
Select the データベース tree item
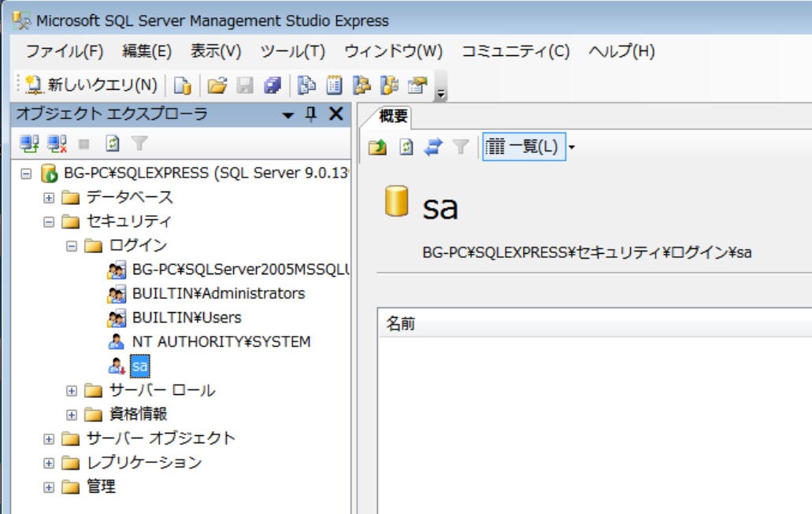pyautogui.click(x=129, y=197)
